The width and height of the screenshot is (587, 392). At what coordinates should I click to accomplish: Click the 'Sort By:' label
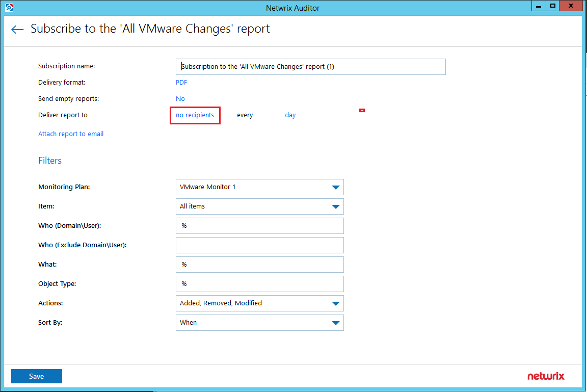50,322
